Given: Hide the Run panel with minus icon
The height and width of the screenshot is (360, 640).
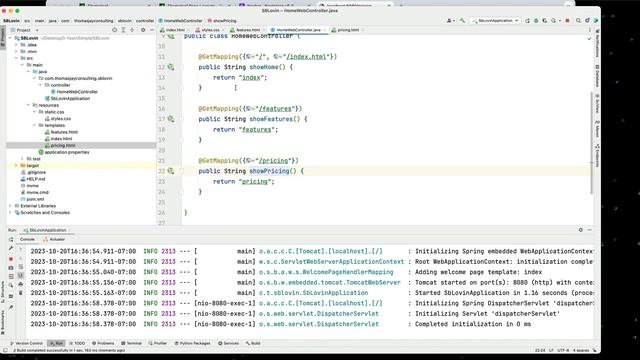Looking at the screenshot, I should (589, 230).
